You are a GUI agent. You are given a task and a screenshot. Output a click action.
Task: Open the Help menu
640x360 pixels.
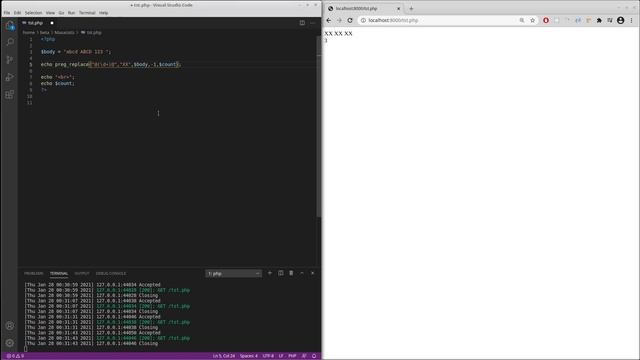click(x=103, y=13)
